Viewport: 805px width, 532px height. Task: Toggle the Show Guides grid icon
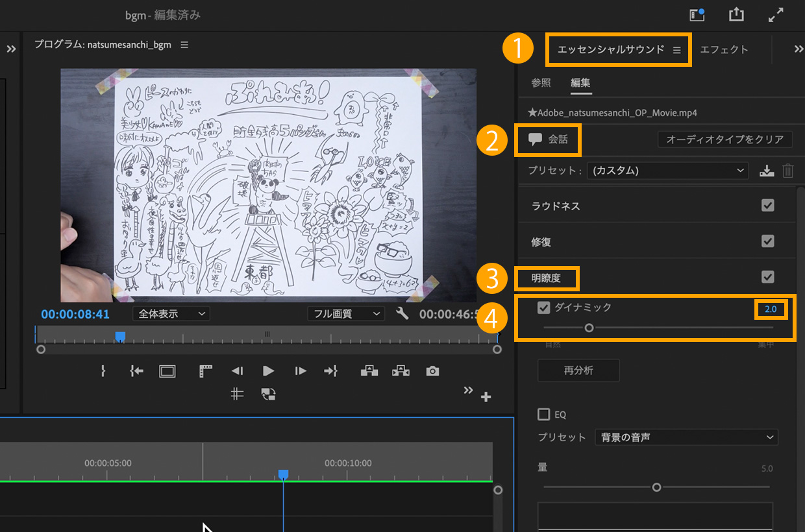pyautogui.click(x=237, y=394)
